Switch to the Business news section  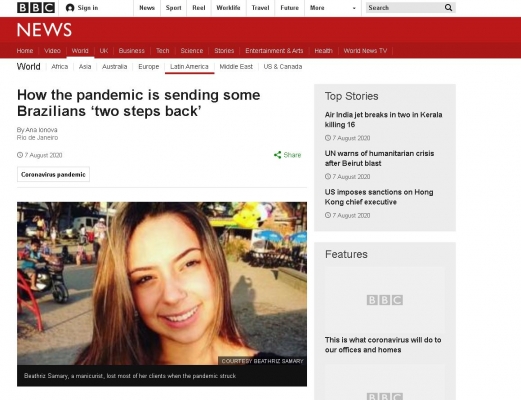coord(132,51)
